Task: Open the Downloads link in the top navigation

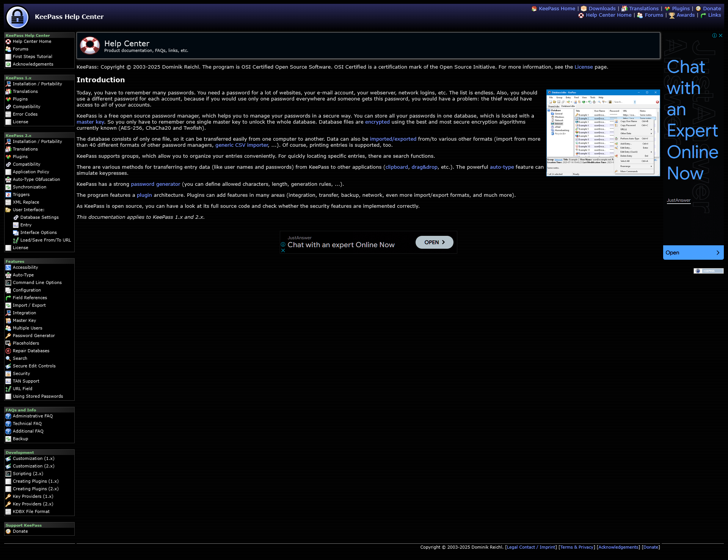Action: (x=602, y=9)
